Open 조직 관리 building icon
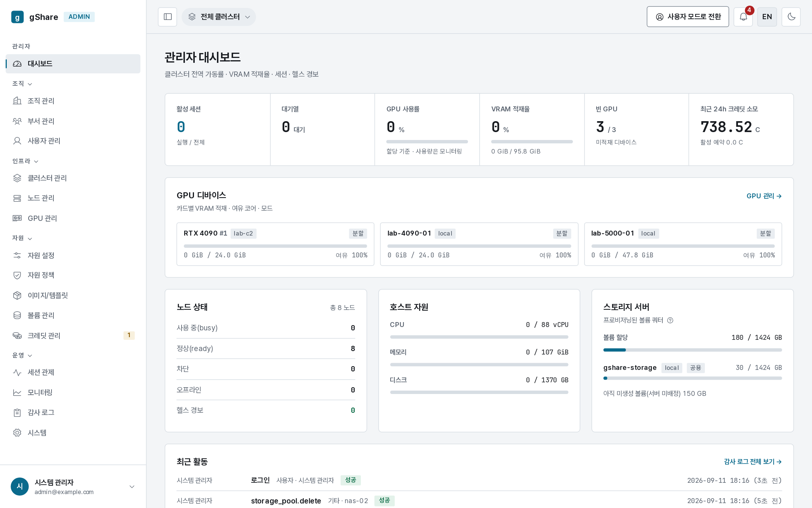Screen dimensions: 812x508 click(x=17, y=101)
